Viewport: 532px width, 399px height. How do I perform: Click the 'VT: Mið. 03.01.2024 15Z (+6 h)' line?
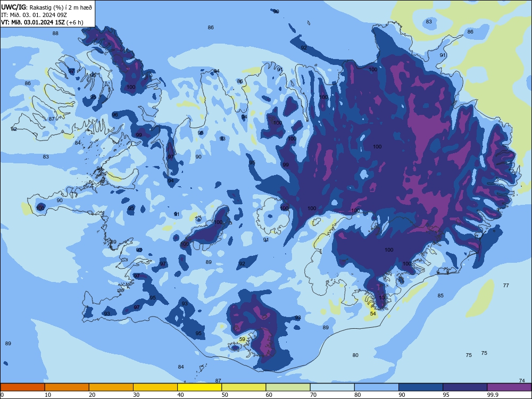point(42,22)
